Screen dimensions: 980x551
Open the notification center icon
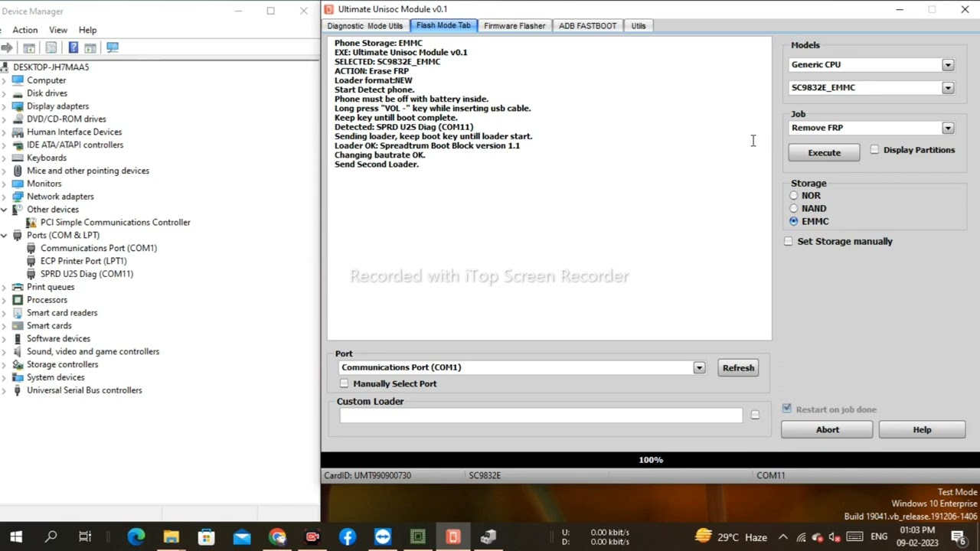coord(958,536)
